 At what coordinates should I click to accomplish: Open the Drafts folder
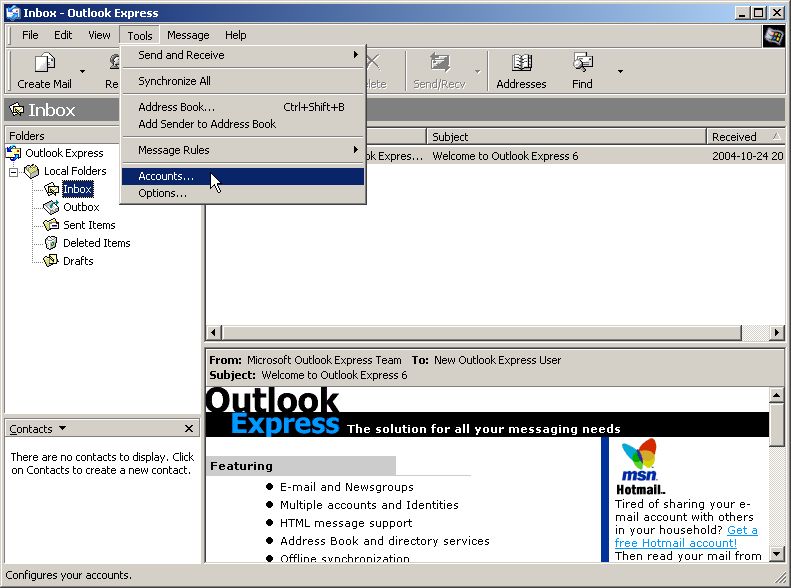[x=78, y=261]
